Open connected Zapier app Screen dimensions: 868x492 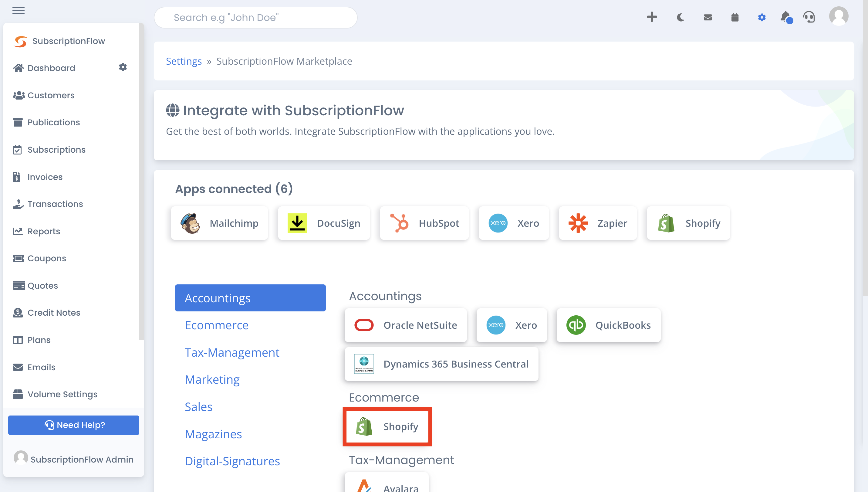click(598, 223)
